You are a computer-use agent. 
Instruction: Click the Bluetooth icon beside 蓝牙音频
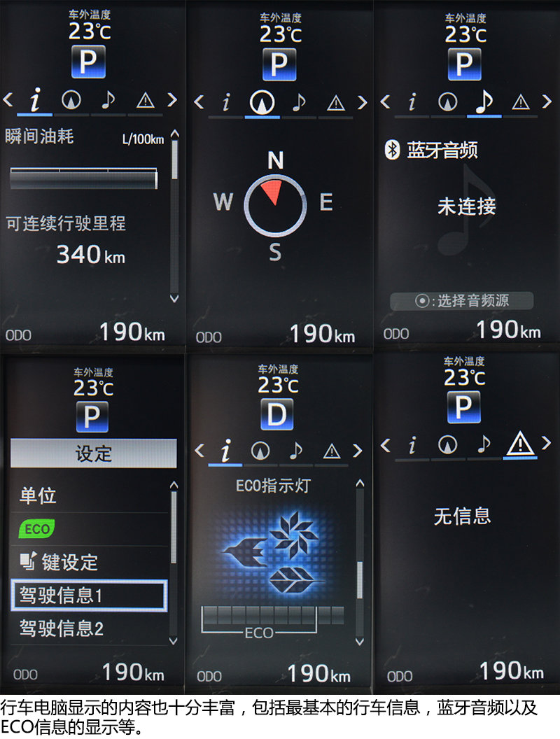click(392, 150)
